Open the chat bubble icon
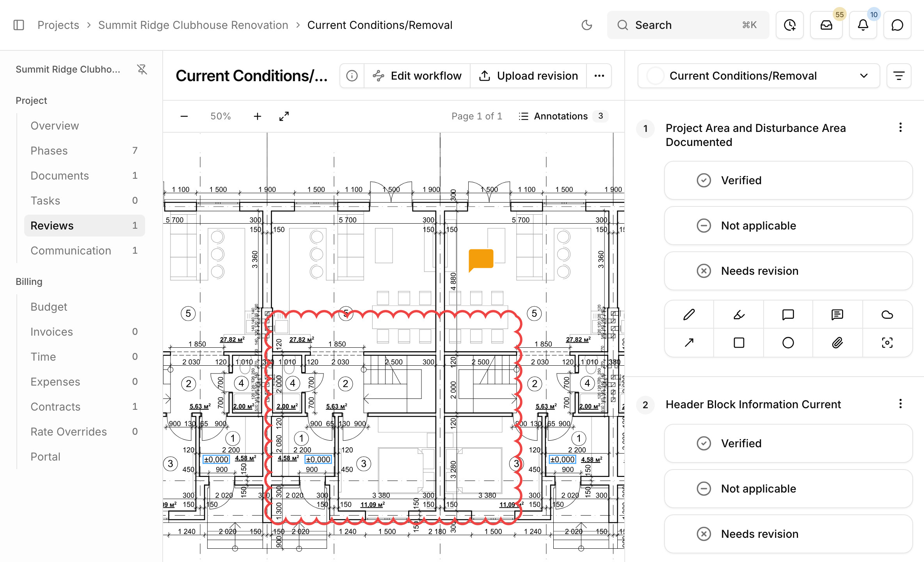Screen dimensions: 924x562 click(897, 25)
